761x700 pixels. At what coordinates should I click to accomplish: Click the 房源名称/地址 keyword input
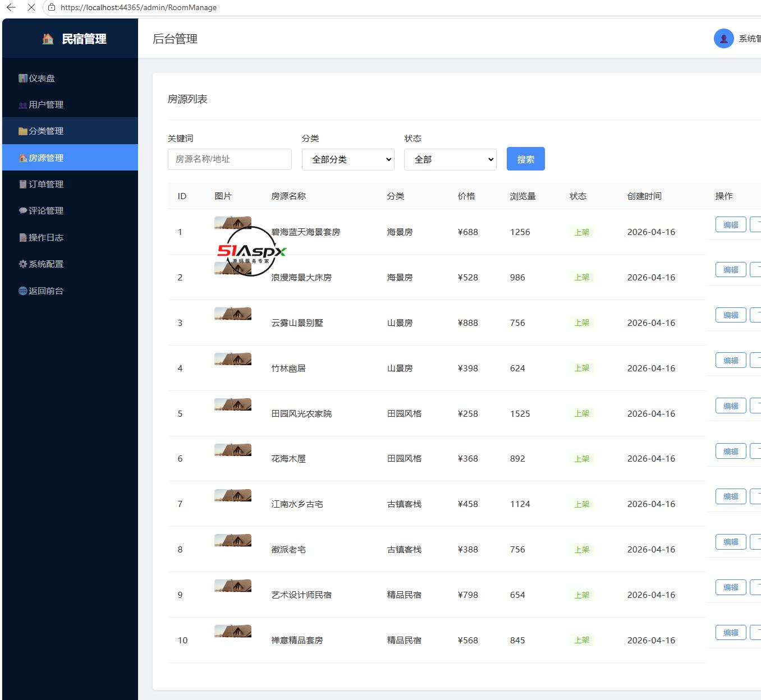coord(230,159)
